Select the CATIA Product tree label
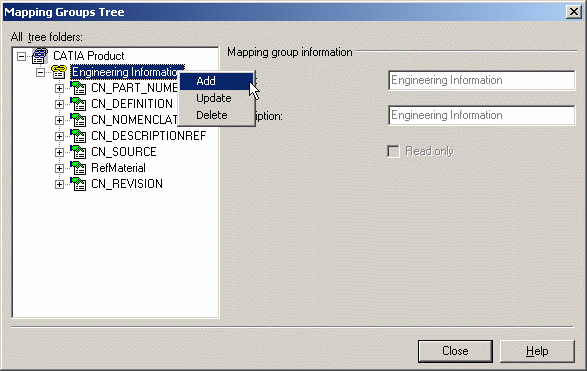The image size is (587, 371). 89,56
